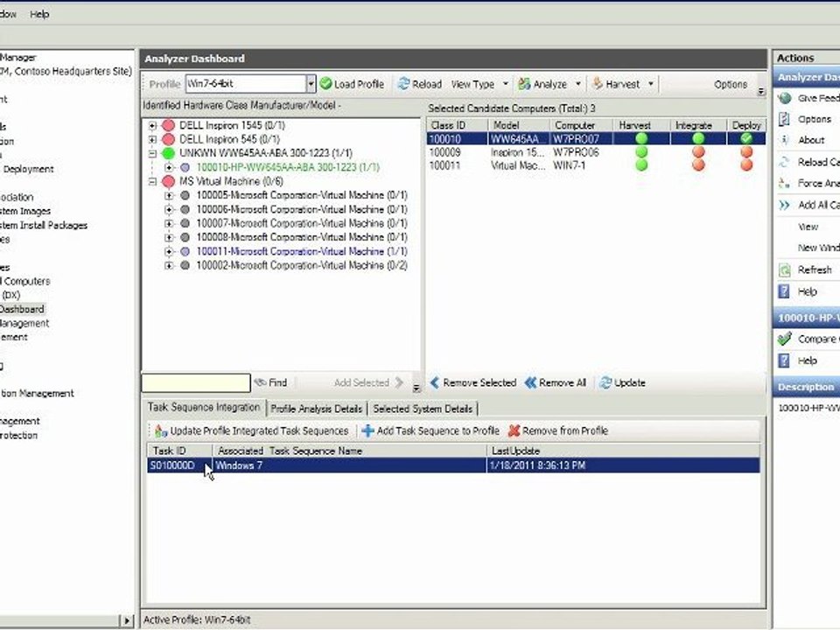Viewport: 840px width, 630px height.
Task: Click Update Profile Integrated Task Sequences icon
Action: (161, 430)
